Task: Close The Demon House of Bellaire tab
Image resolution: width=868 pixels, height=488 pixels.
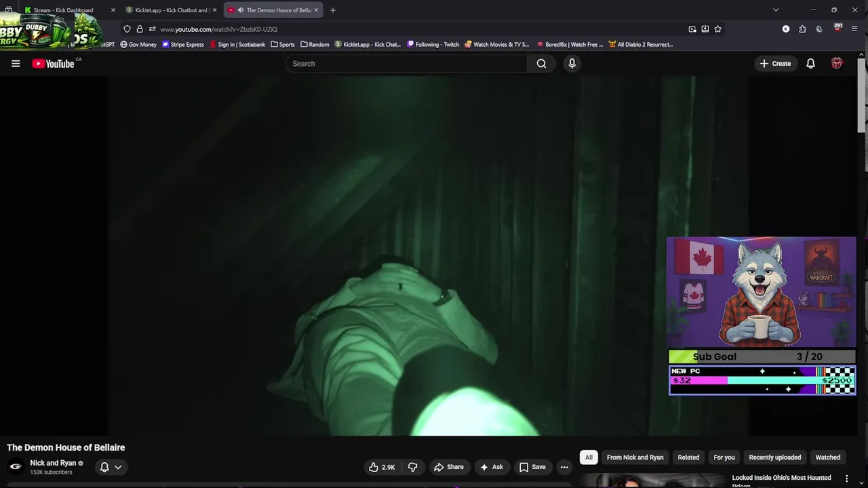Action: [x=316, y=10]
